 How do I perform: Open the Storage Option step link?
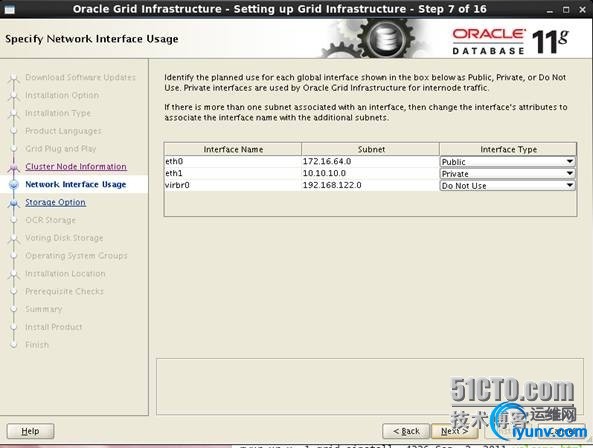click(x=55, y=202)
